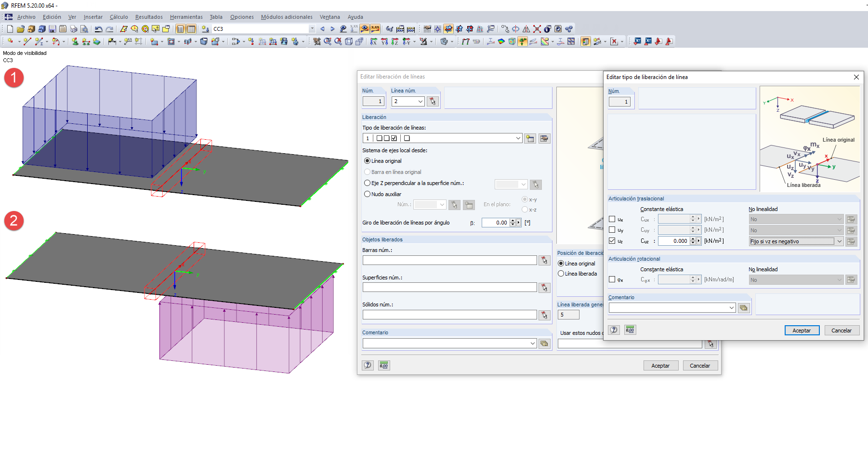
Task: Click the Cuz spring constant input field
Action: click(x=674, y=241)
